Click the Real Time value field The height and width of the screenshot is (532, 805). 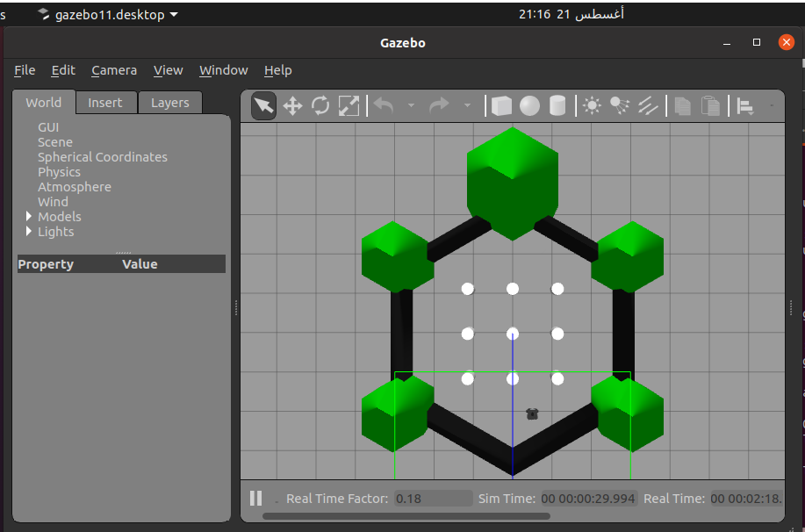[747, 499]
